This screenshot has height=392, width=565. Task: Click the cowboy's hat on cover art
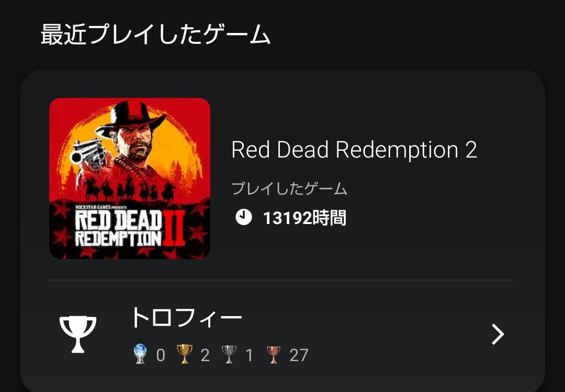pyautogui.click(x=130, y=118)
